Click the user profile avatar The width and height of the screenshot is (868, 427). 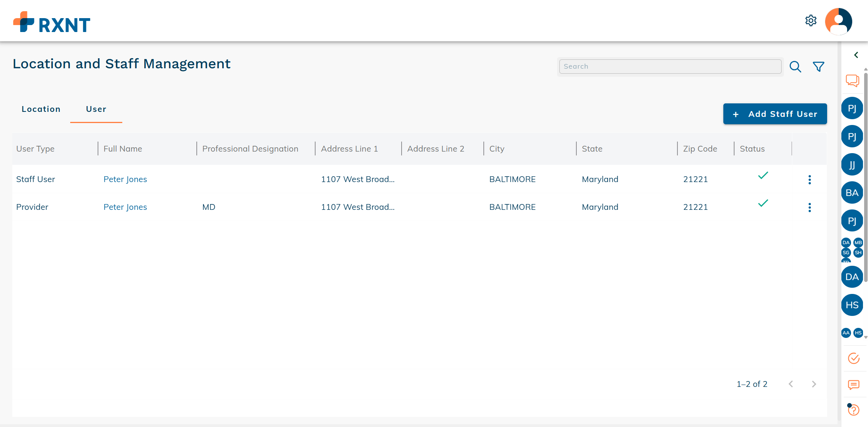838,21
